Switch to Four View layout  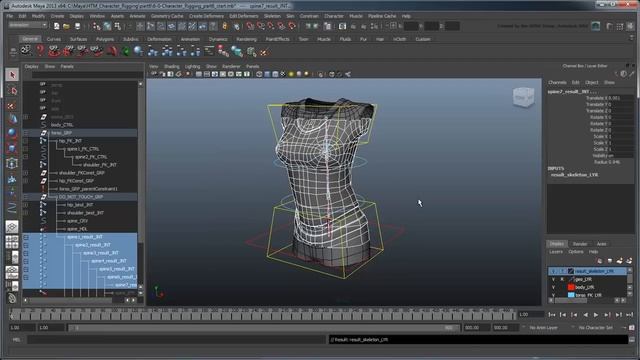12,242
